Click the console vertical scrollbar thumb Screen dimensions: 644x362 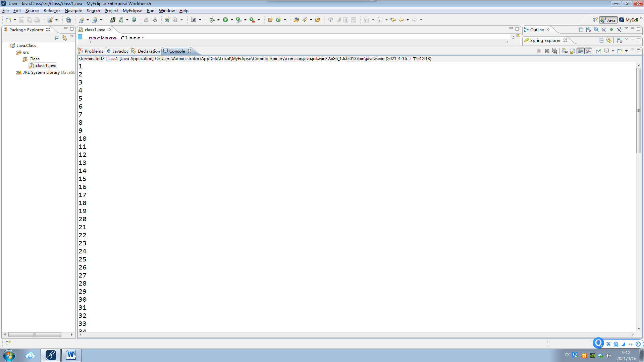point(639,111)
